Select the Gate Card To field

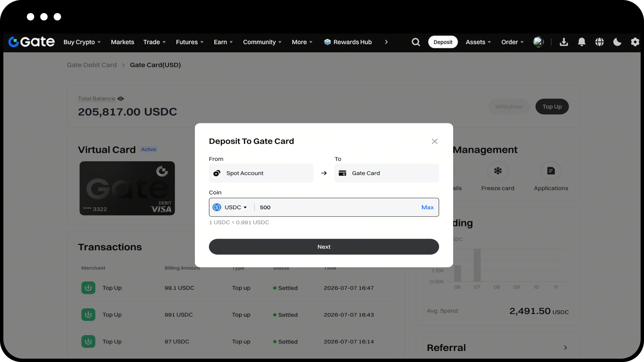(387, 173)
